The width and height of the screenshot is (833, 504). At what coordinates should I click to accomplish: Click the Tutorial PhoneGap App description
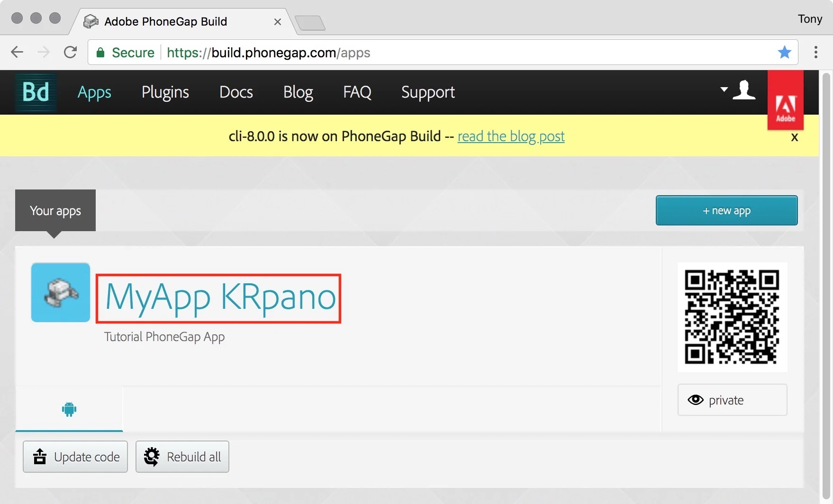click(164, 337)
